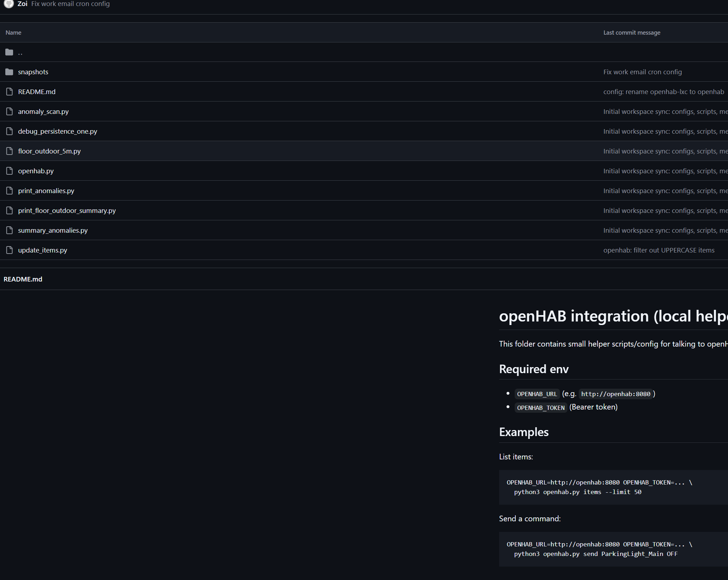
Task: Open commit "openhab: filter out UPPERCASE items"
Action: tap(659, 250)
